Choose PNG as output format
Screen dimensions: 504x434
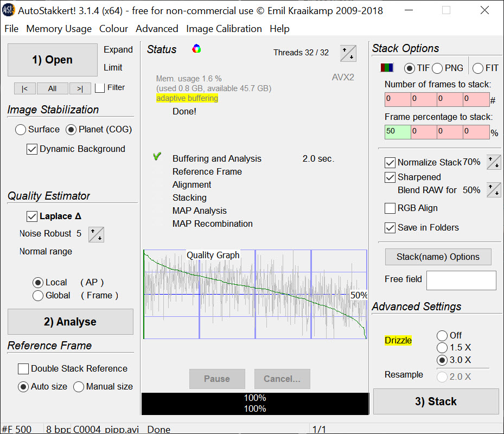(437, 68)
